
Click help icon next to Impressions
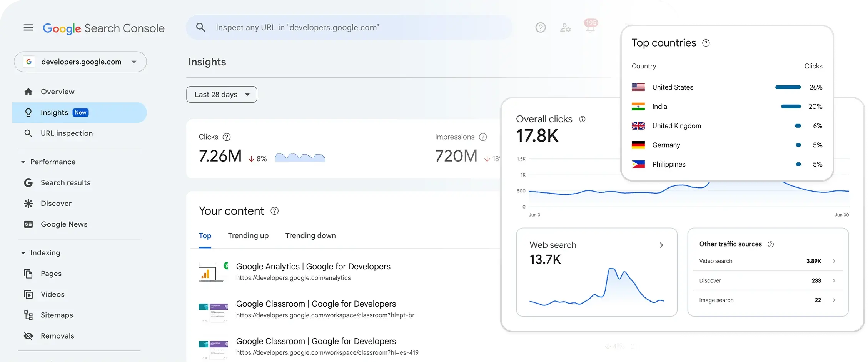point(483,137)
